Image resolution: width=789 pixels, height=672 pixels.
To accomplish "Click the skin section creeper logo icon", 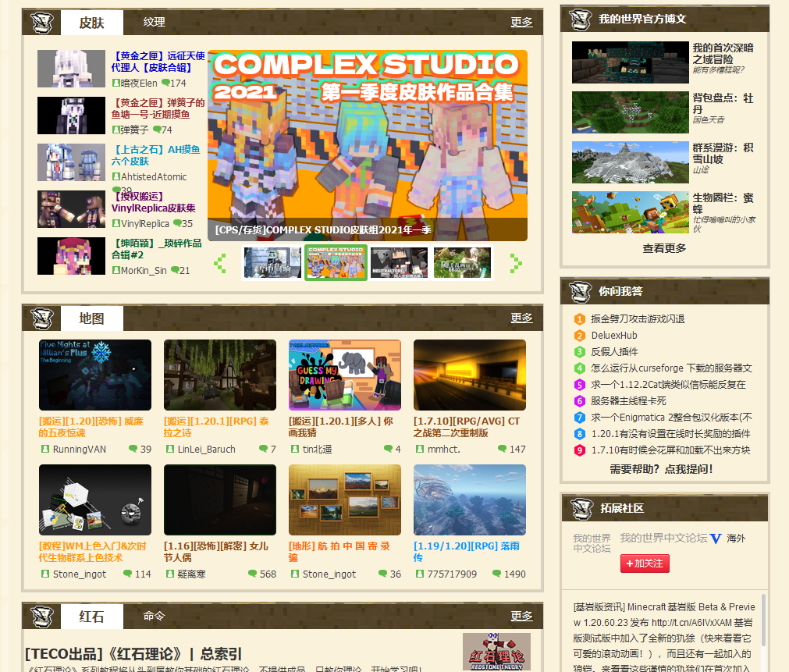I will coord(42,23).
